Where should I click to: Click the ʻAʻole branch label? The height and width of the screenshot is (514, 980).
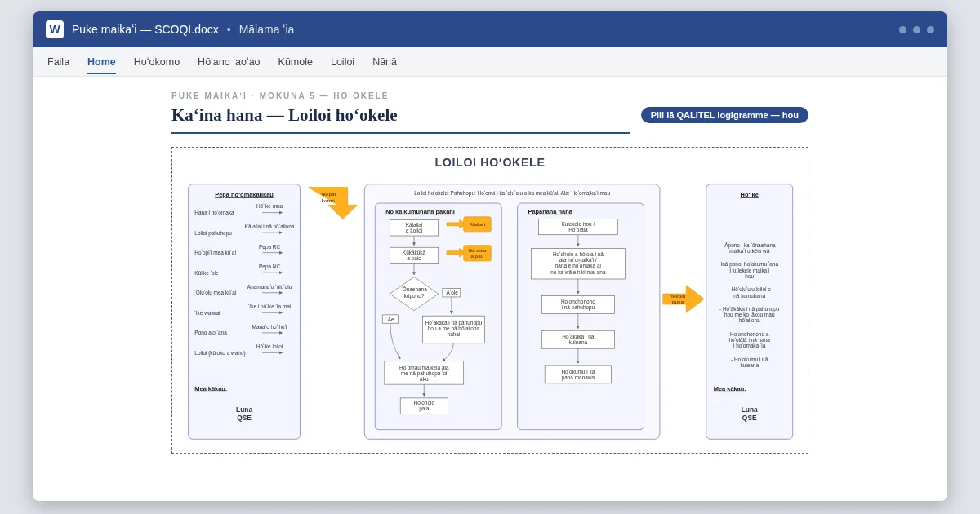coord(452,293)
